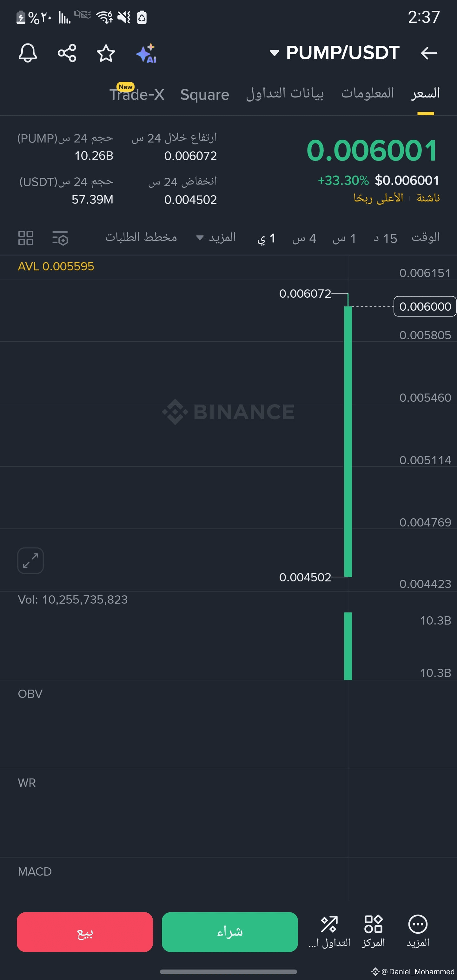Screen dimensions: 457x980
Task: Open the chart layout grid icon
Action: click(x=26, y=238)
